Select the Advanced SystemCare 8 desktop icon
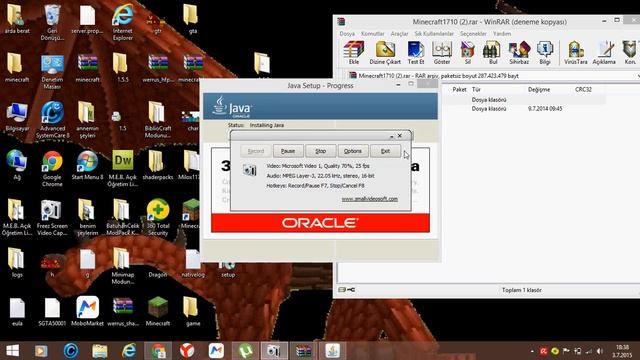This screenshot has height=360, width=640. point(53,120)
